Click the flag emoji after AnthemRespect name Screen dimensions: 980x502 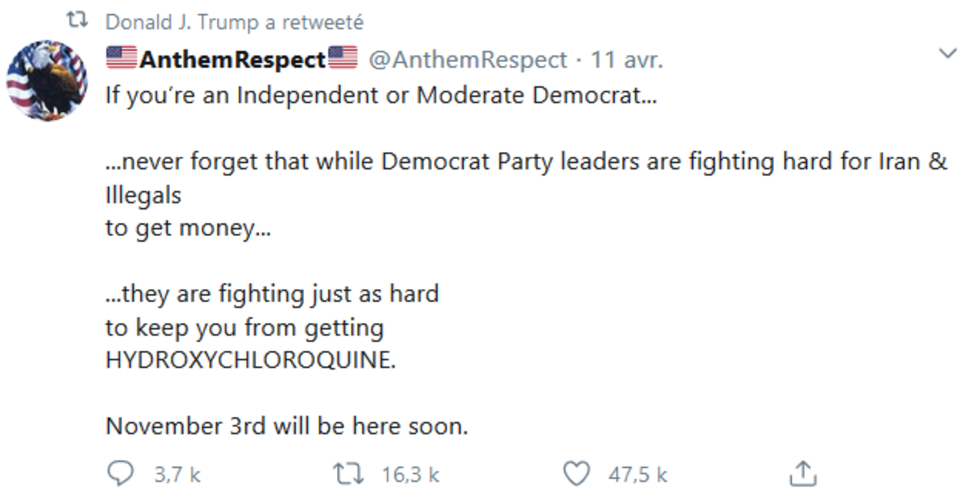tap(343, 58)
